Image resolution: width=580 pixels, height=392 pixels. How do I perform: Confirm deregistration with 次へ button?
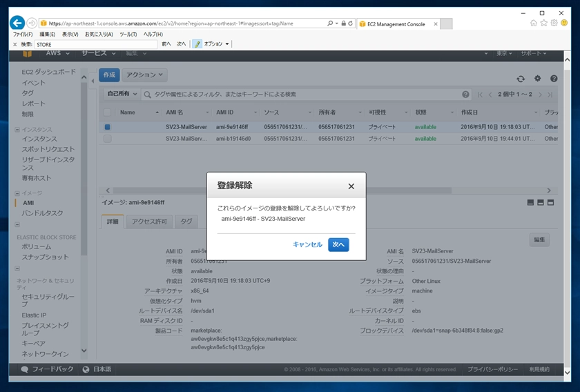[338, 244]
